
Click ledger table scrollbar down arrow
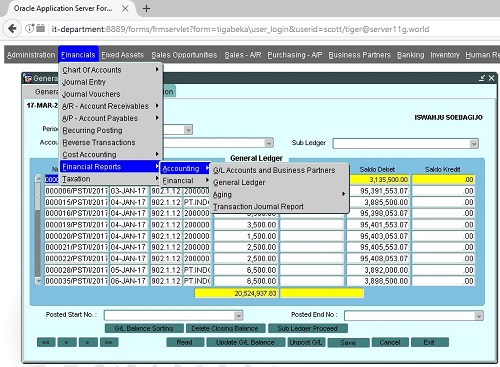(38, 281)
